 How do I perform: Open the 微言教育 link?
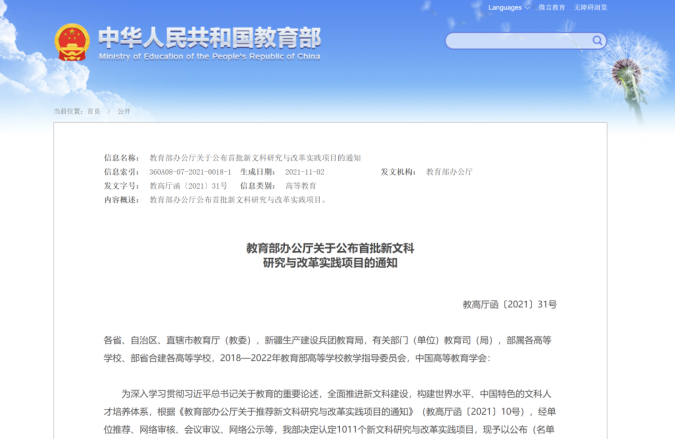pos(551,7)
